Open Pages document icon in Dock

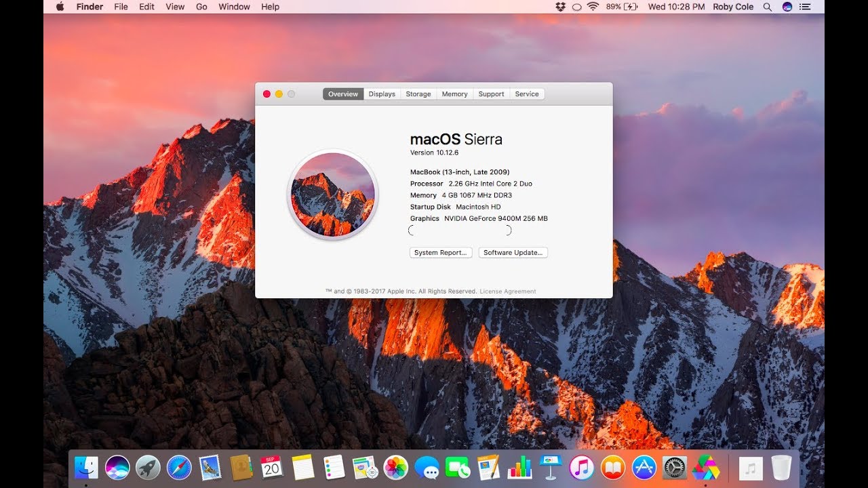pos(488,467)
